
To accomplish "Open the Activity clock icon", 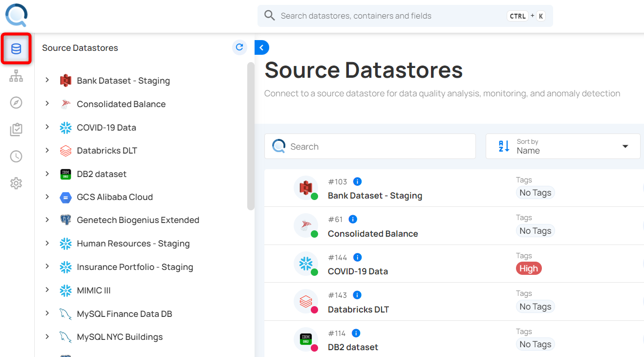I will click(16, 156).
